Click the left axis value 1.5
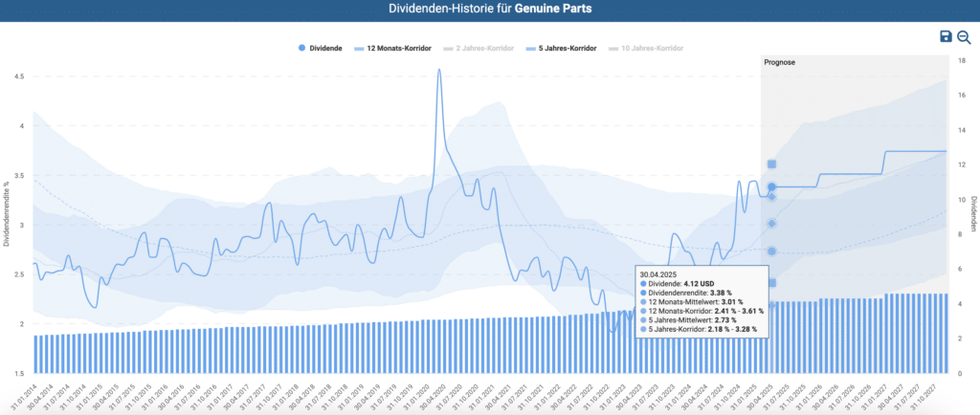This screenshot has height=415, width=980. tap(19, 373)
